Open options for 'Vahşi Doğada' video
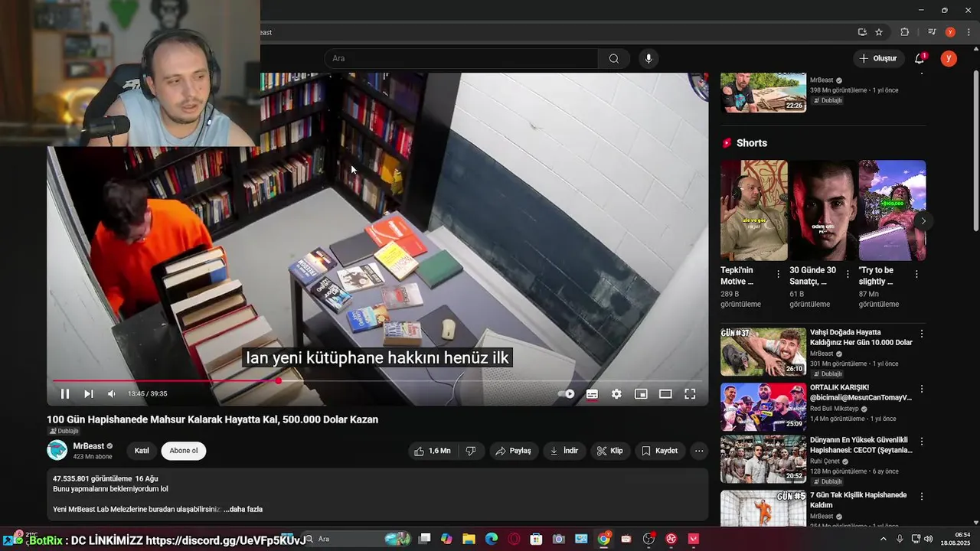Screen dimensions: 980x551 [922, 334]
